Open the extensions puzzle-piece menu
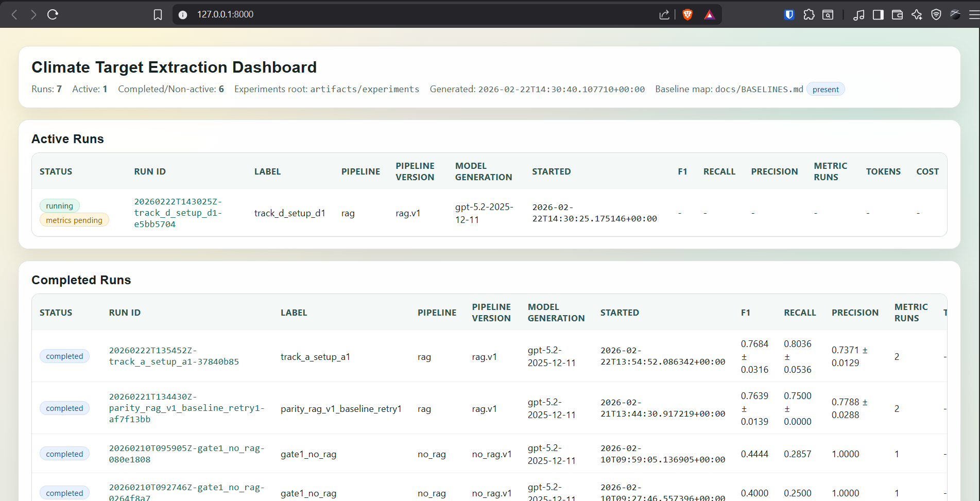Viewport: 980px width, 501px height. point(809,14)
